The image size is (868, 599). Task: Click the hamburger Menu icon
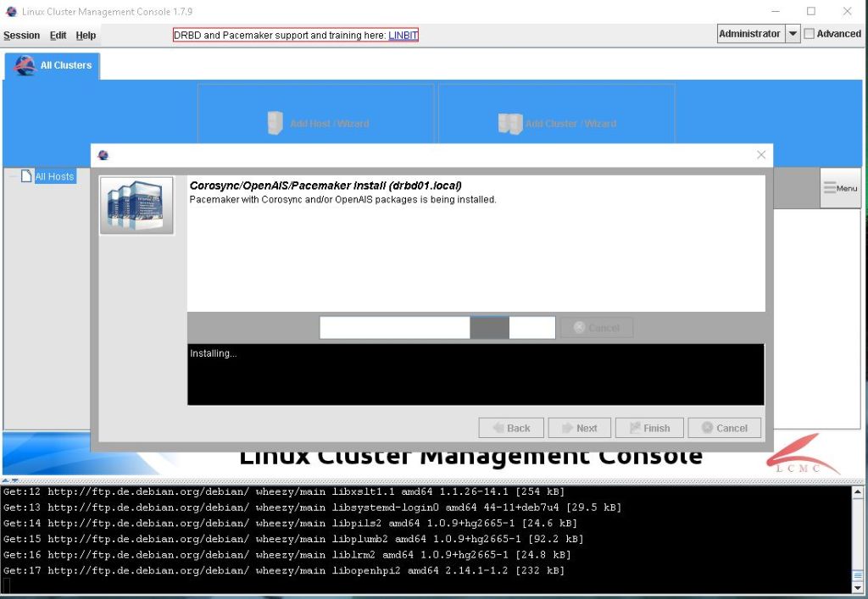click(x=829, y=188)
